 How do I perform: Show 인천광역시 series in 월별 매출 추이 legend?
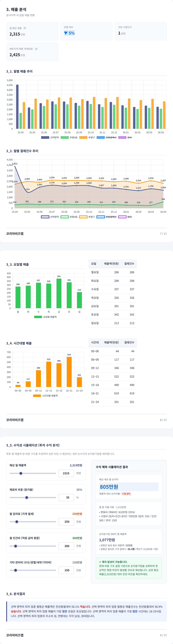(107, 137)
